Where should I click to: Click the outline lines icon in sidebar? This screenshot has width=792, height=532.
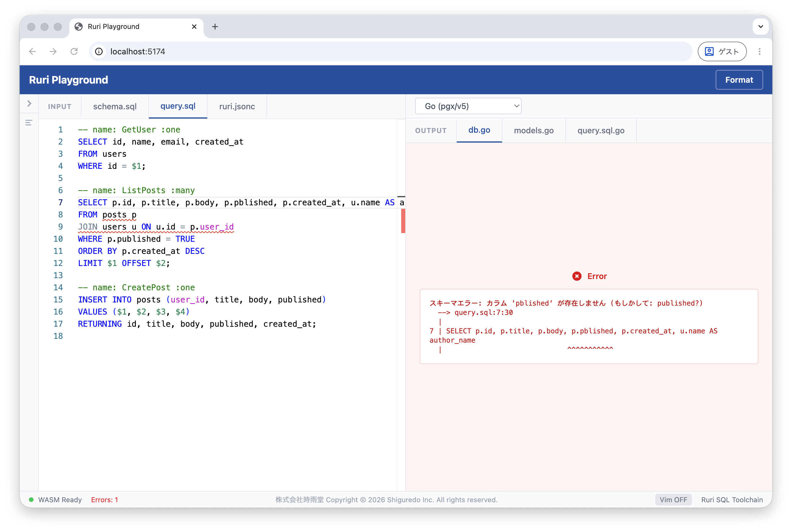click(29, 123)
